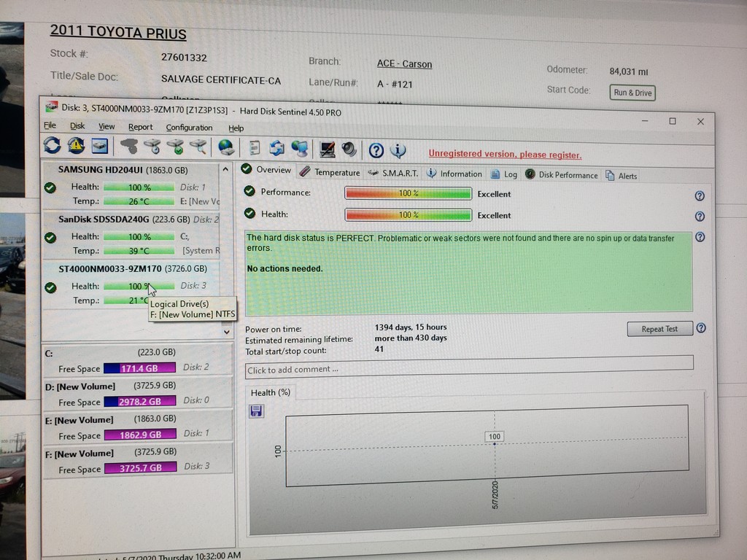The width and height of the screenshot is (747, 560).
Task: Open the Configuration menu
Action: 189,128
